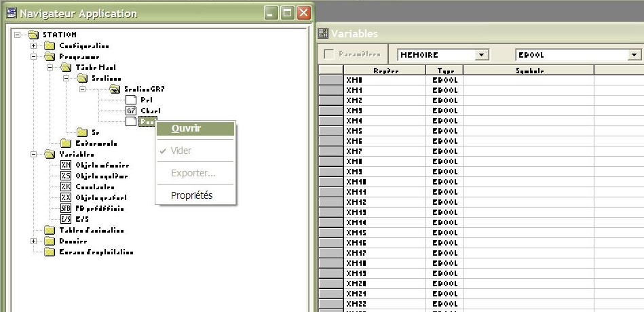The width and height of the screenshot is (644, 312).
Task: Click the Post page icon
Action: [130, 121]
